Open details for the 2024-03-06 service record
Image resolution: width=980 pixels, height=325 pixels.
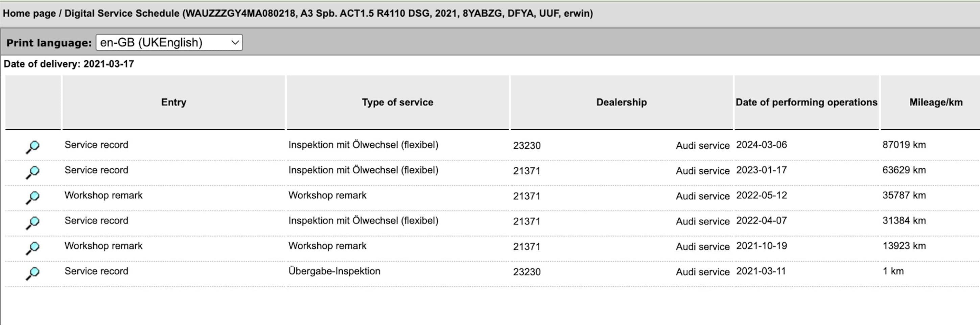(33, 147)
